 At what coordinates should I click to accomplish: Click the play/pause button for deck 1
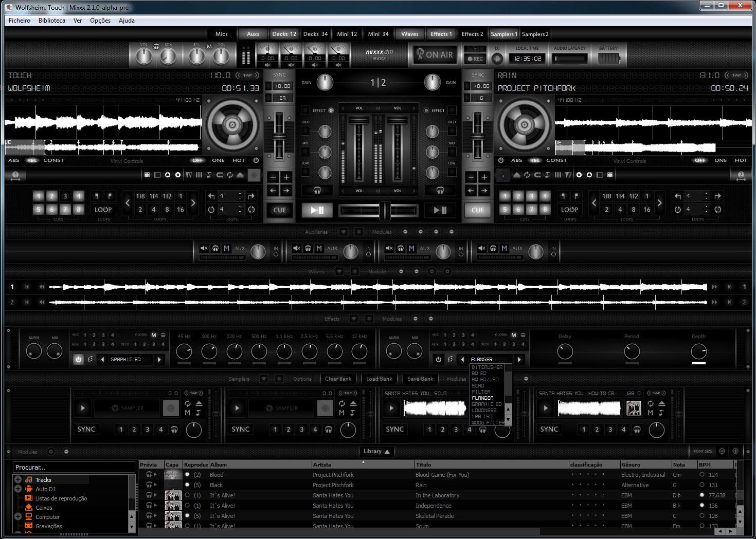click(317, 210)
